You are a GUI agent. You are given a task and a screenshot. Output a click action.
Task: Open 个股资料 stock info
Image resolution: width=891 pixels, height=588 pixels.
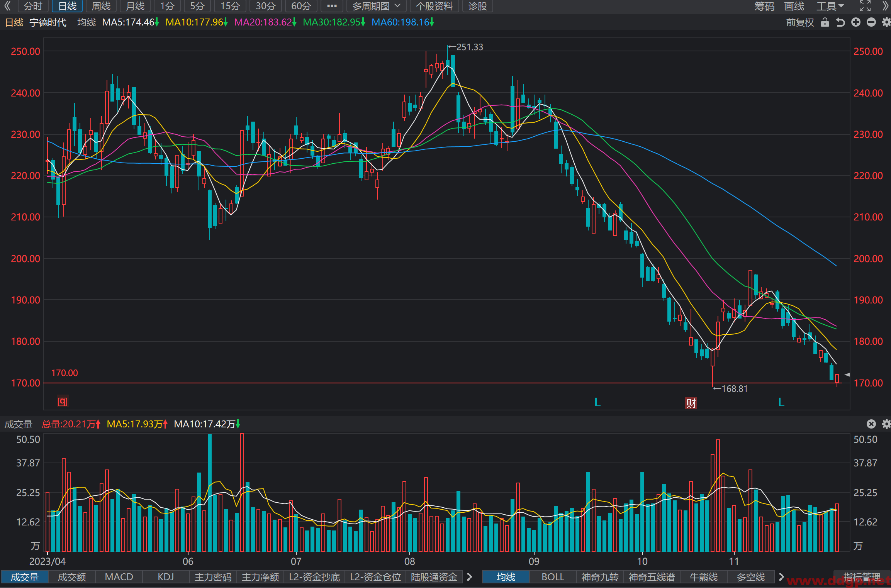pyautogui.click(x=434, y=6)
